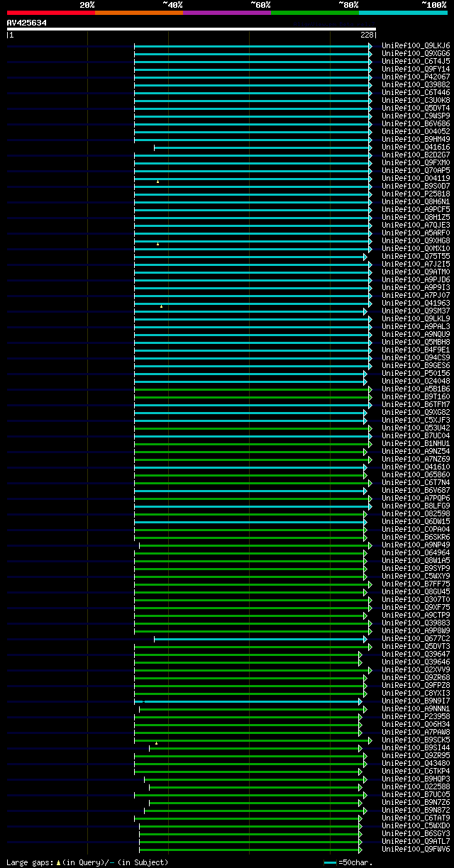Open hit UniRef100_Q9XGG6

[x=416, y=53]
